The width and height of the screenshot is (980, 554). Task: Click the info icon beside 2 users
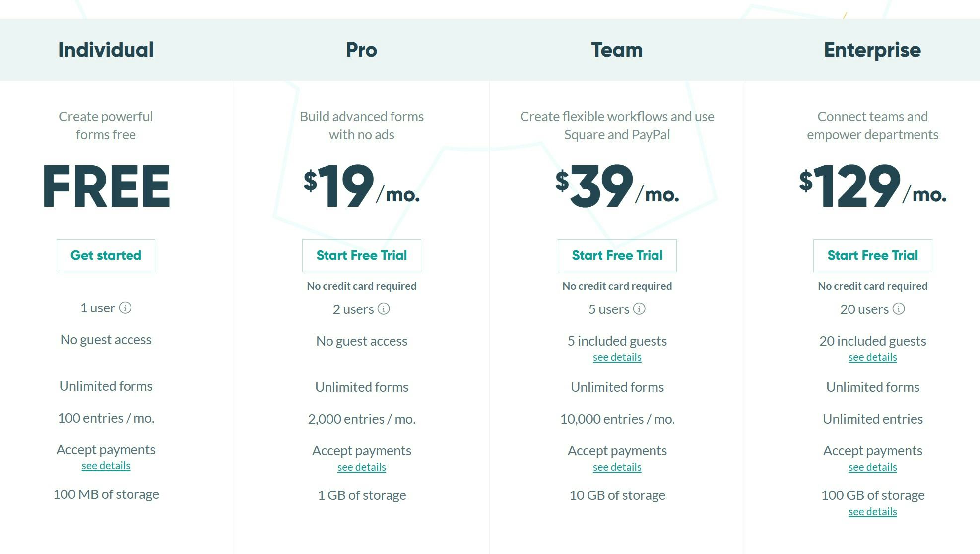[x=383, y=308]
